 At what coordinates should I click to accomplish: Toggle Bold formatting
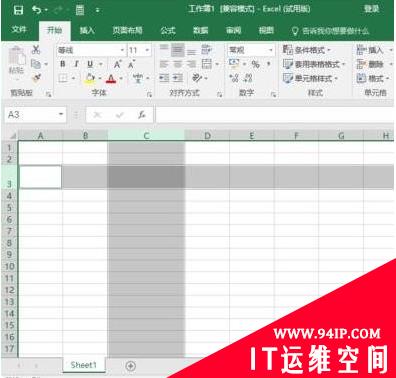click(x=62, y=64)
